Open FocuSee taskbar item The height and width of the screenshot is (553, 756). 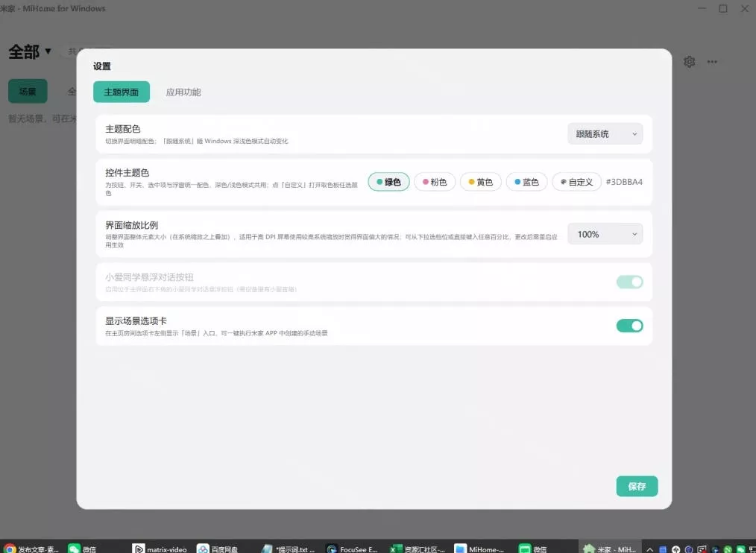[x=352, y=549]
